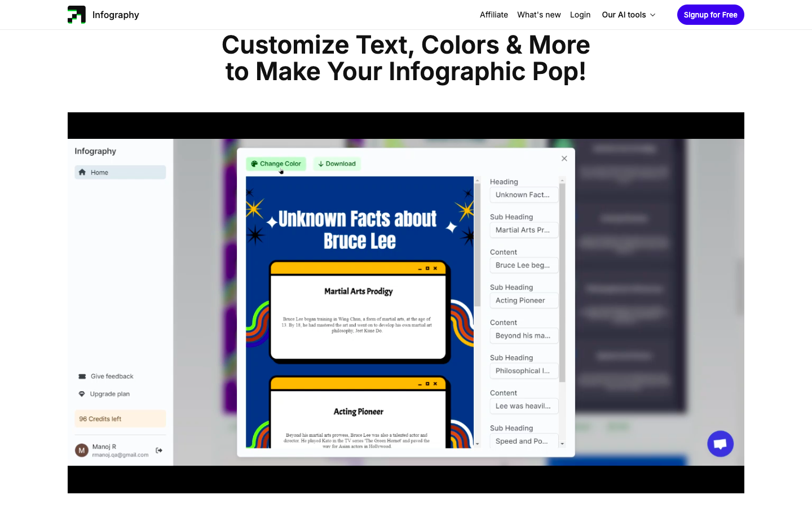The image size is (812, 508).
Task: Click the Infography sidebar title
Action: [x=95, y=151]
